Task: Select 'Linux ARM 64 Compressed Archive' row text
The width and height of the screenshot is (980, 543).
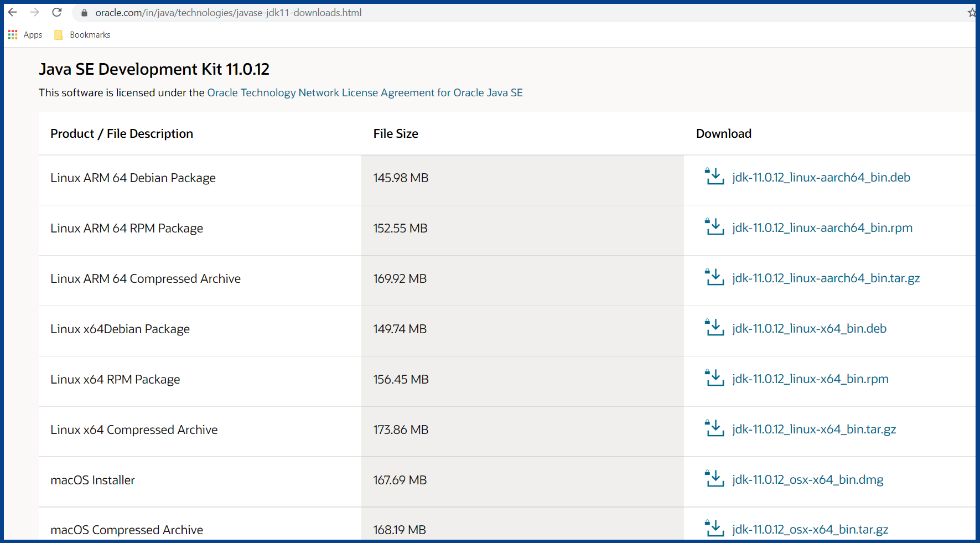Action: tap(146, 279)
